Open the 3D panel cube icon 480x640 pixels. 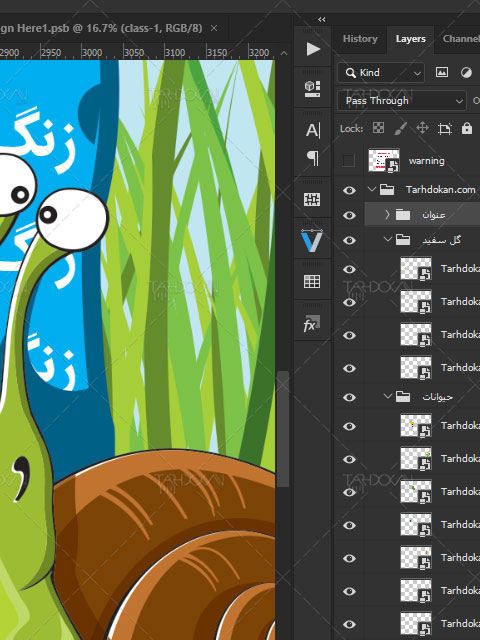[x=312, y=89]
